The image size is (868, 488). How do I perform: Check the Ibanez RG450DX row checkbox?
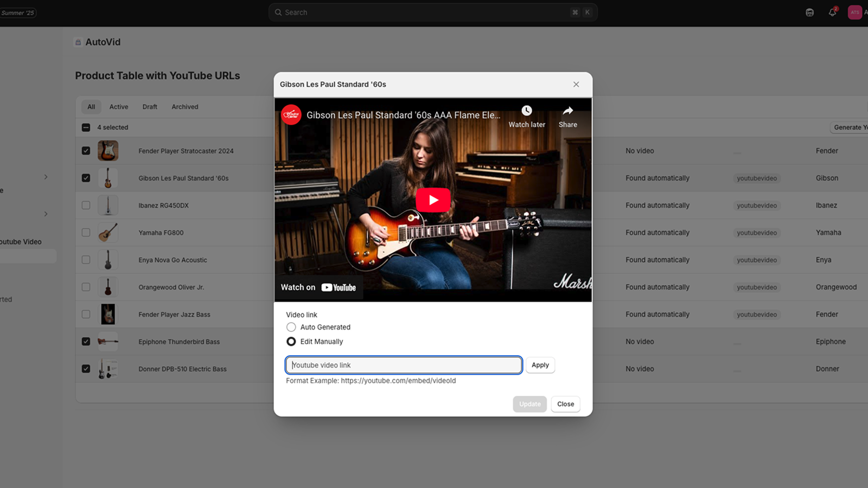click(86, 205)
